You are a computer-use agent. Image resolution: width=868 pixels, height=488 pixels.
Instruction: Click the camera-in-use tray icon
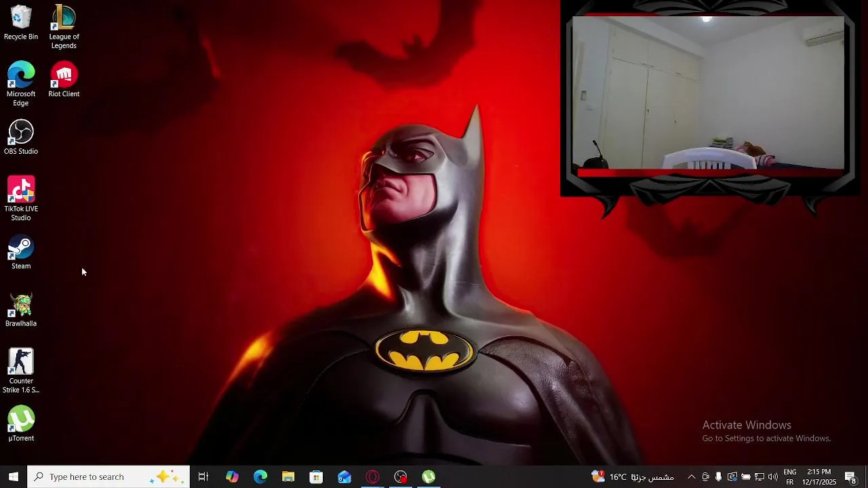point(705,476)
